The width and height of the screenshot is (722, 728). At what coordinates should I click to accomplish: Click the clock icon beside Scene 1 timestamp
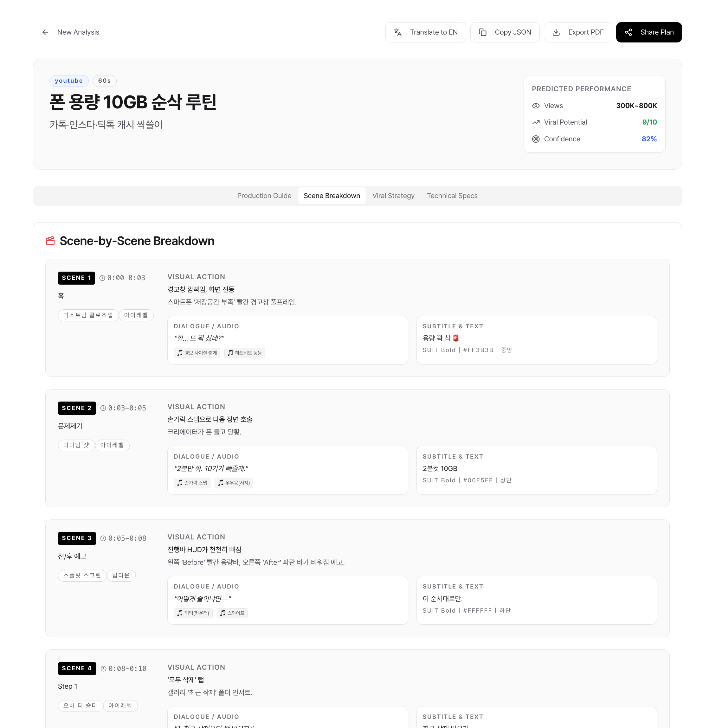102,278
